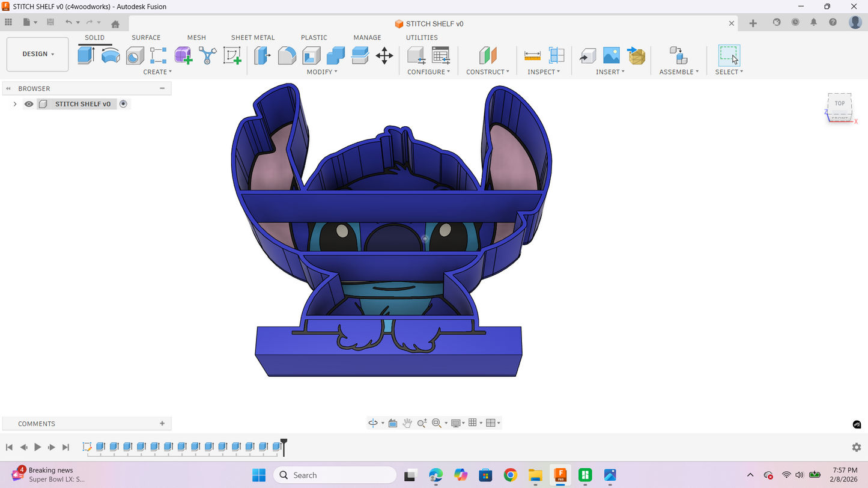Viewport: 868px width, 488px height.
Task: Open the SELECT dropdown menu
Action: tap(729, 72)
